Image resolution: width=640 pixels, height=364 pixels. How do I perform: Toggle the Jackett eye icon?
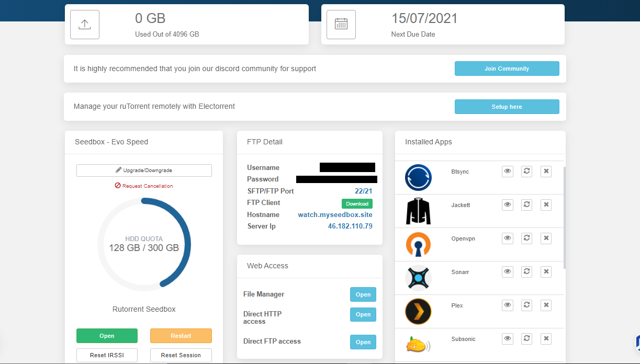pyautogui.click(x=507, y=204)
